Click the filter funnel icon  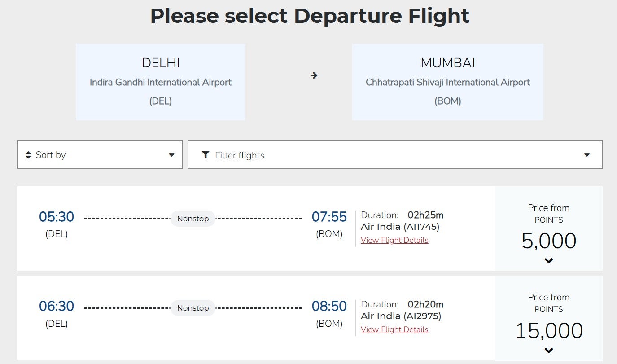coord(206,154)
